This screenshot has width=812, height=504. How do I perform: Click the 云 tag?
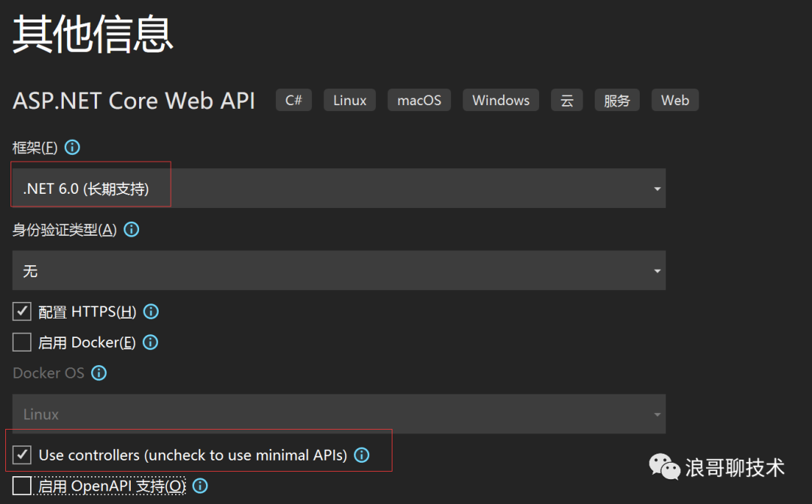[567, 100]
